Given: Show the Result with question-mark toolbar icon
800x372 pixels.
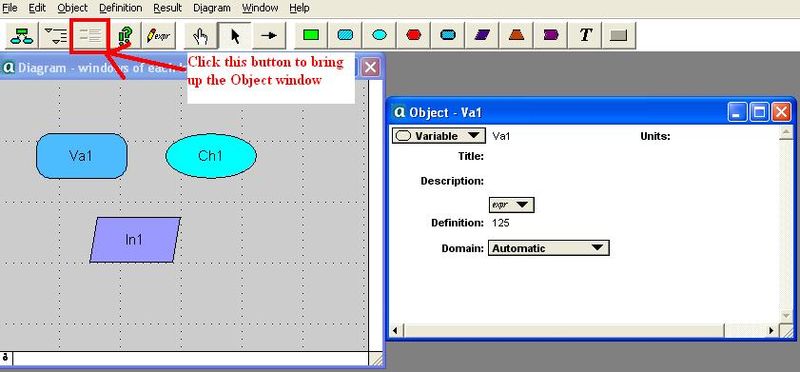Looking at the screenshot, I should (x=124, y=35).
